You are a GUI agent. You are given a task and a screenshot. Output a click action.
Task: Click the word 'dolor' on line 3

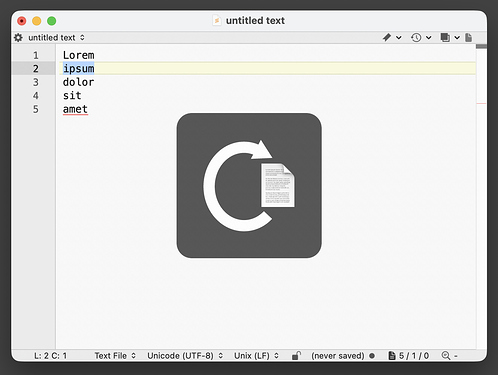[x=79, y=82]
